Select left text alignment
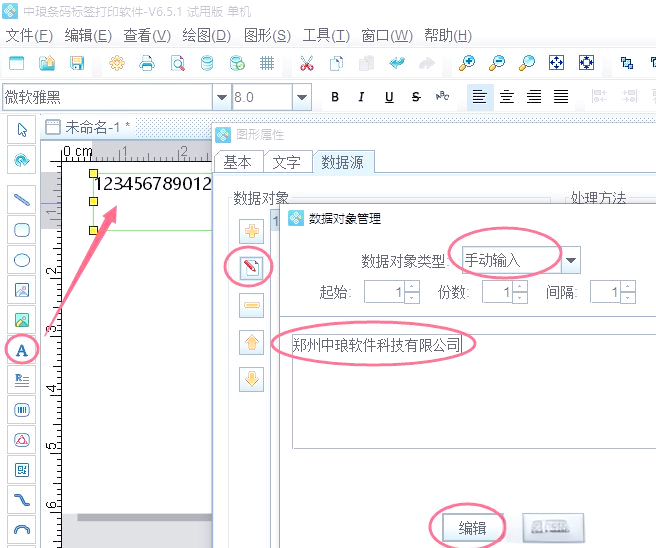Screen dimensions: 656x548 click(479, 97)
